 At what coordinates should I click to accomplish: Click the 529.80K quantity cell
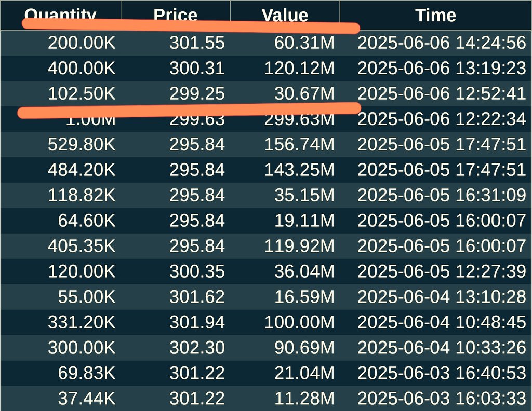60,144
